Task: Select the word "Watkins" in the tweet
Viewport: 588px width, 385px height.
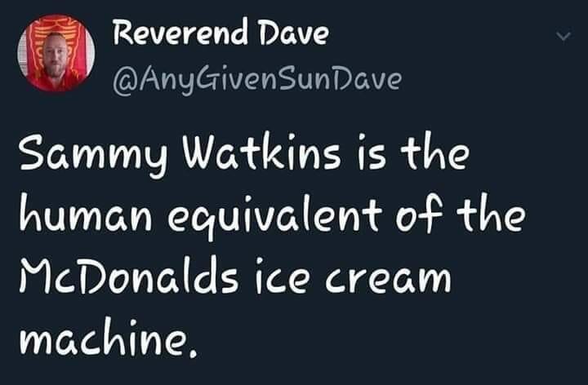Action: pyautogui.click(x=262, y=152)
